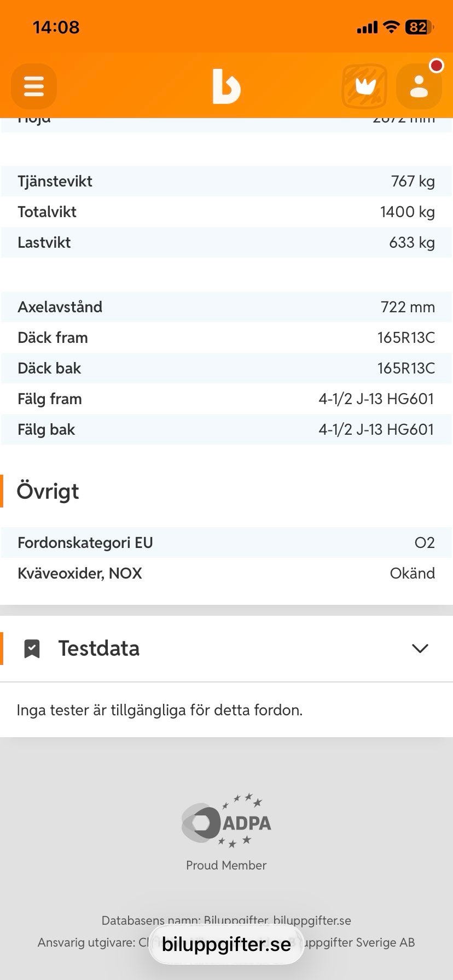Tap the battery indicator in status bar
453x980 pixels.
(419, 27)
